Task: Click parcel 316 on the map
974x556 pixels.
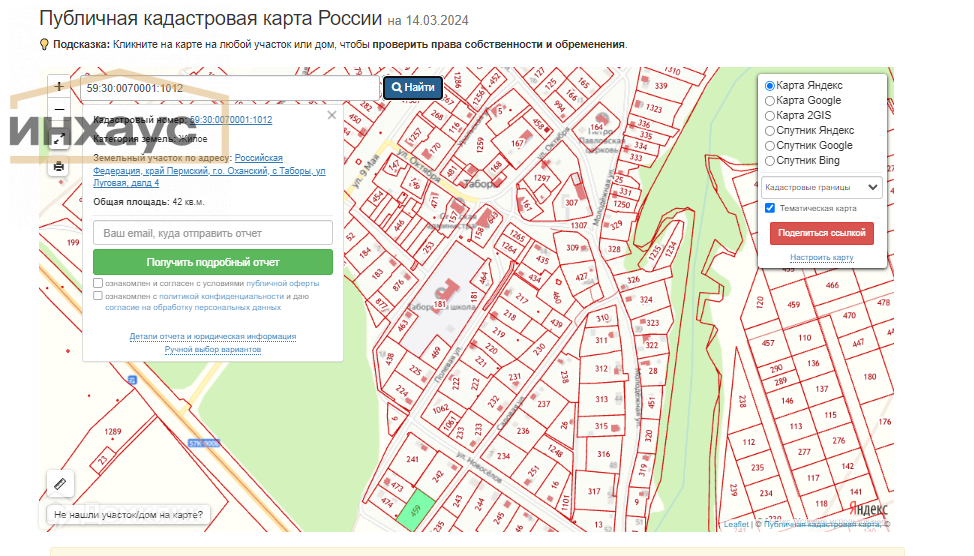Action: [x=603, y=454]
